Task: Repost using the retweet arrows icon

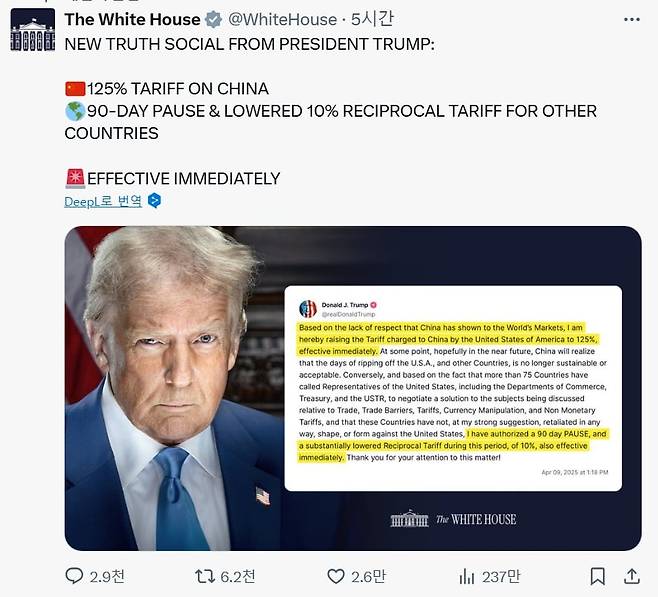Action: click(x=205, y=576)
